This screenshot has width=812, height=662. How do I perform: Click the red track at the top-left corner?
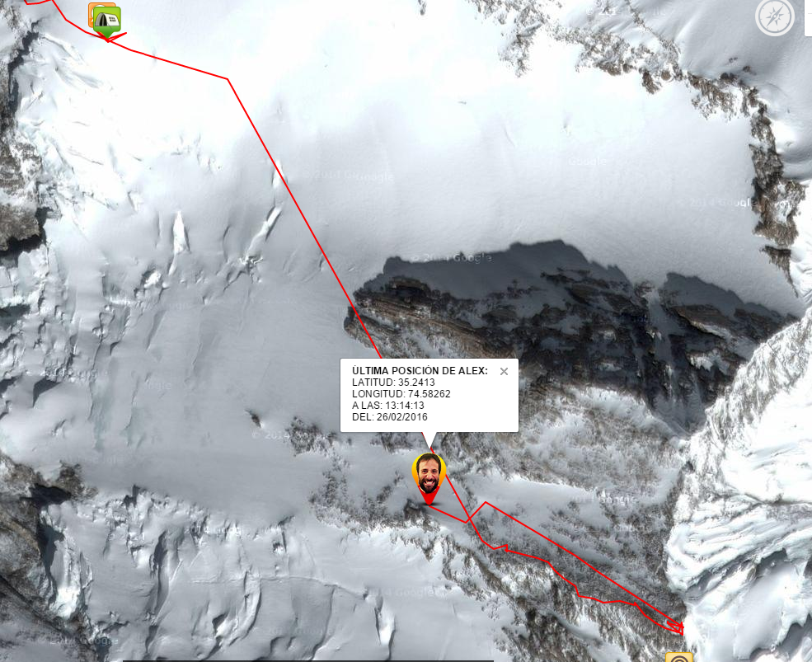click(39, 2)
